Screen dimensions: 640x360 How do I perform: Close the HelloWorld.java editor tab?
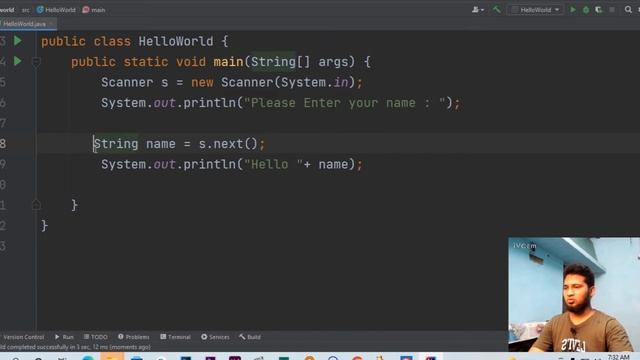(x=51, y=24)
